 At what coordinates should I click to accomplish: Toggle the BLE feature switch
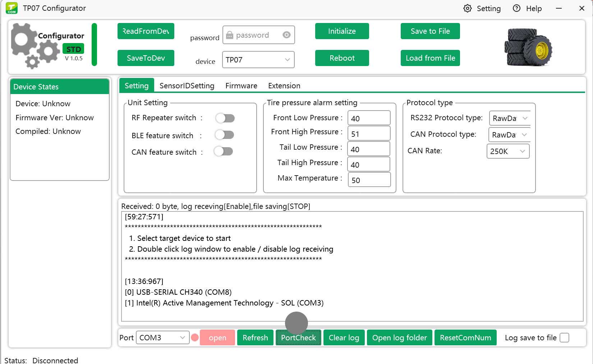(224, 135)
